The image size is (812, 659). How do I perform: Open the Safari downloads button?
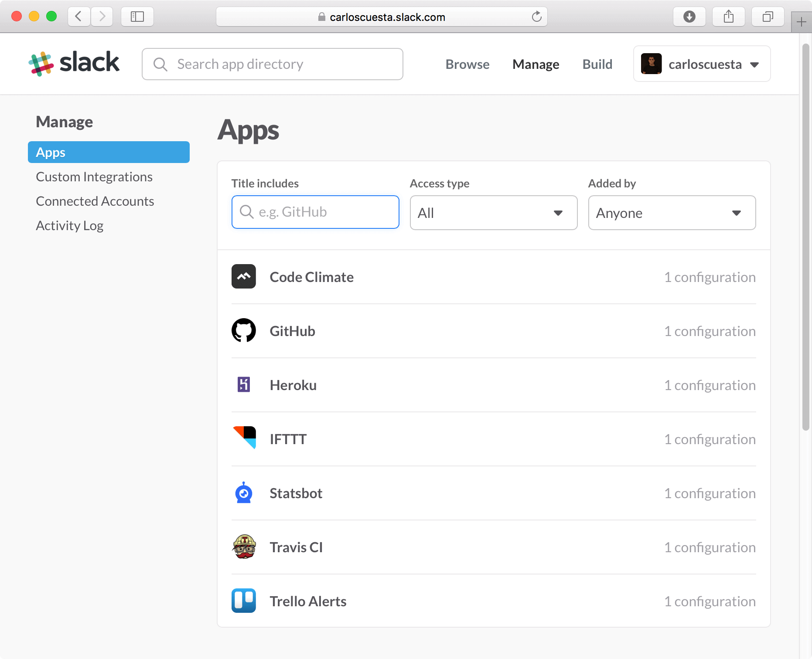click(689, 17)
